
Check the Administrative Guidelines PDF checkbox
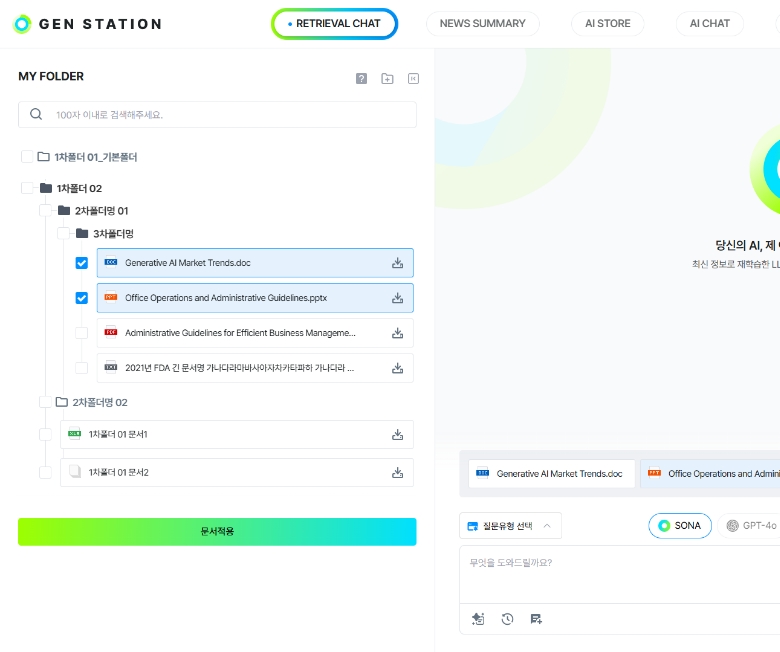(82, 333)
